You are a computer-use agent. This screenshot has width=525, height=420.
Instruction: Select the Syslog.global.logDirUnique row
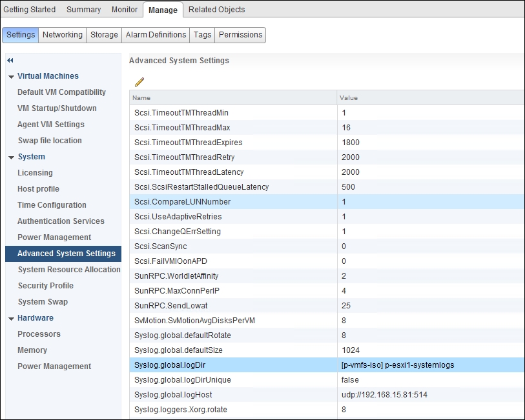(327, 379)
